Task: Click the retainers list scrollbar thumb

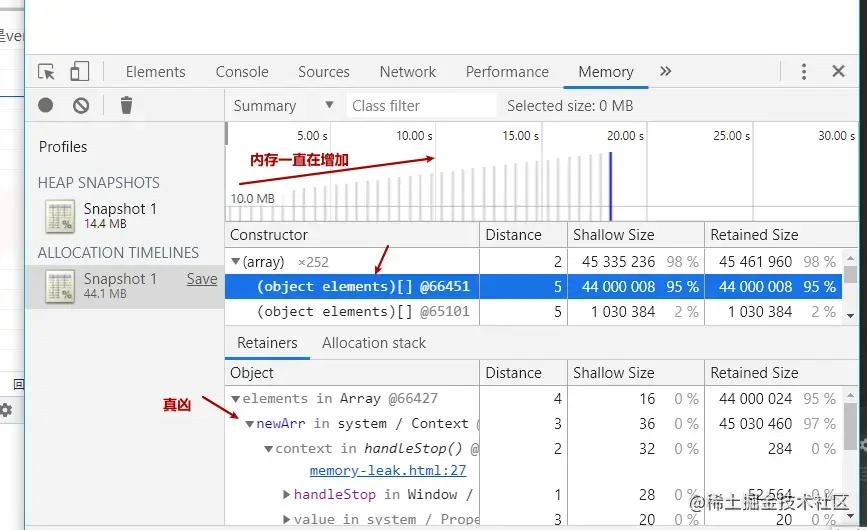Action: point(850,426)
